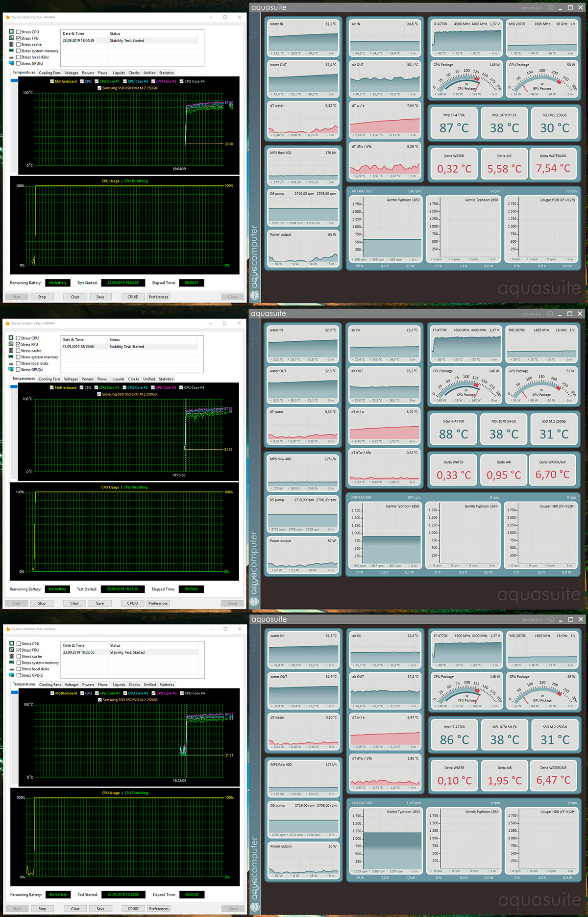Click blue graph slider in 18:22:05 window
The height and width of the screenshot is (917, 588).
(x=14, y=692)
